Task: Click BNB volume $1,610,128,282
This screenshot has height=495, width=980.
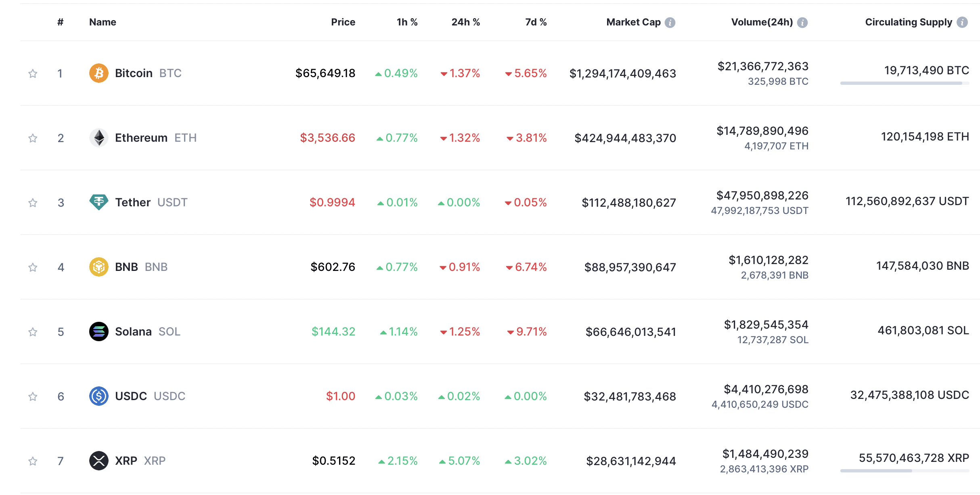Action: [x=769, y=260]
